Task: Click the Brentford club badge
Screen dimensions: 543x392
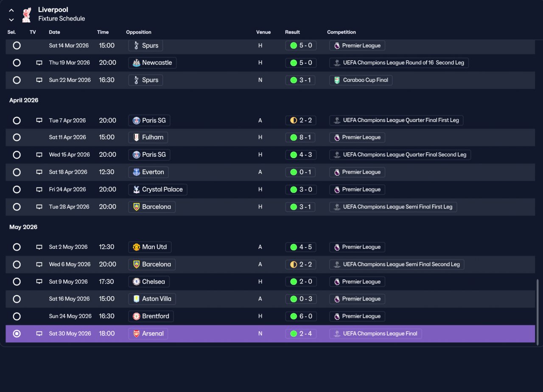Action: (x=136, y=316)
